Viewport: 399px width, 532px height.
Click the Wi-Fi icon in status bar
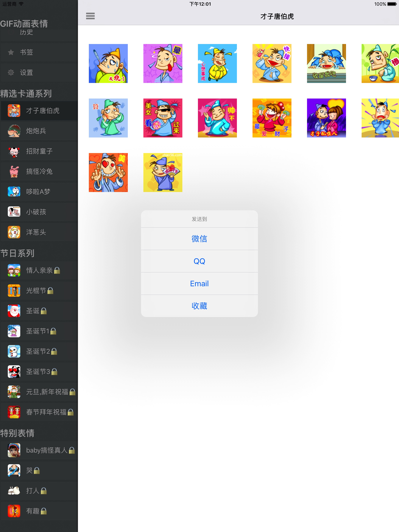(21, 4)
